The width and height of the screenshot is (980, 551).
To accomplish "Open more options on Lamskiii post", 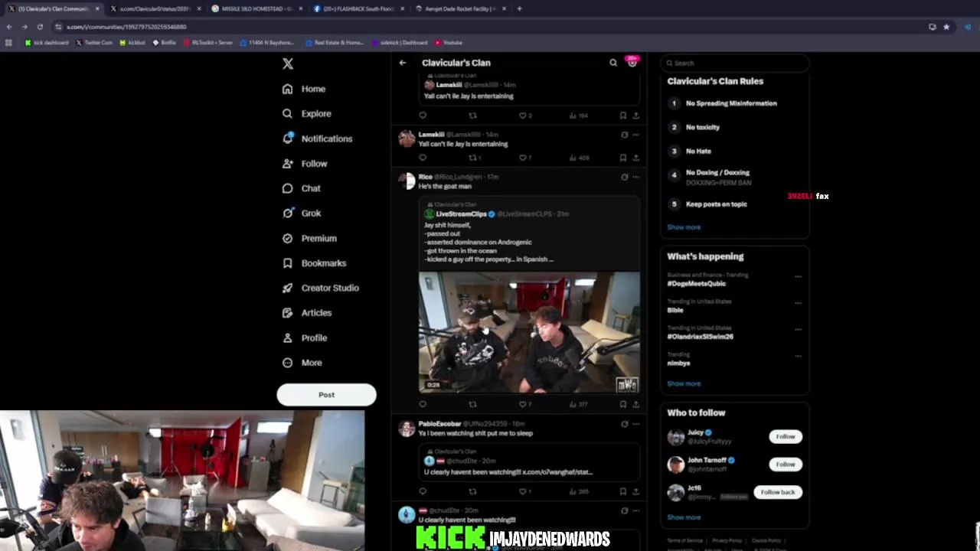I will click(635, 135).
